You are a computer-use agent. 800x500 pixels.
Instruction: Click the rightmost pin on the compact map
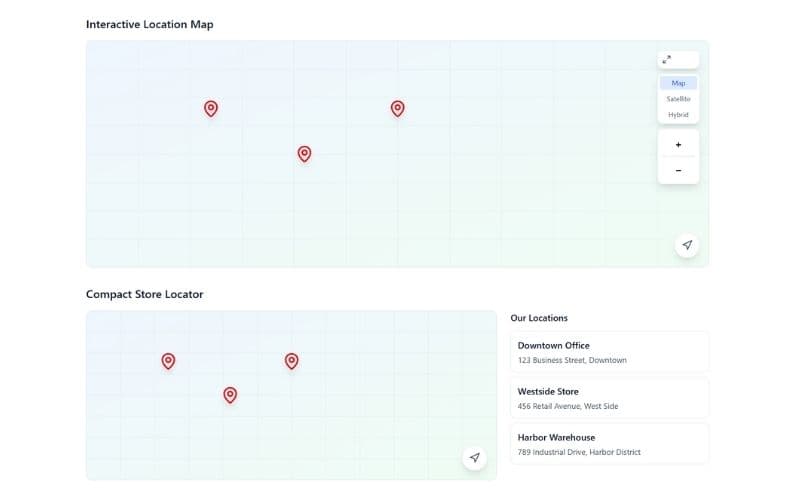(x=291, y=361)
